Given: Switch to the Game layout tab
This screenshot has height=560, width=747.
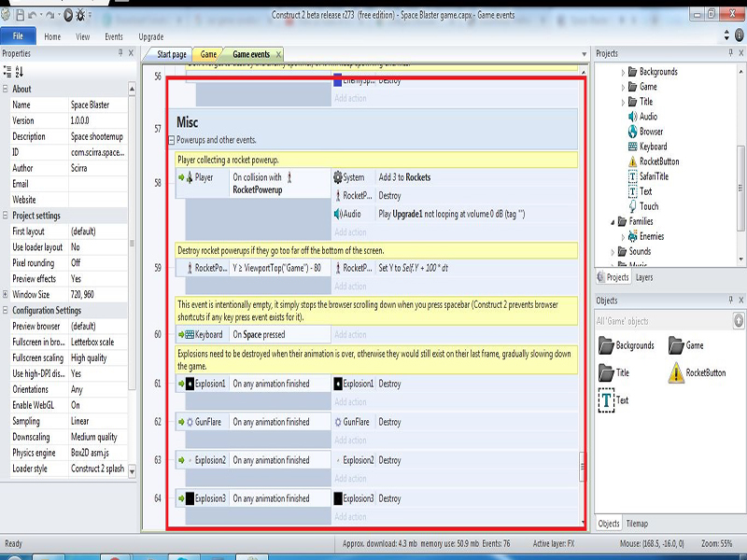Looking at the screenshot, I should point(208,54).
